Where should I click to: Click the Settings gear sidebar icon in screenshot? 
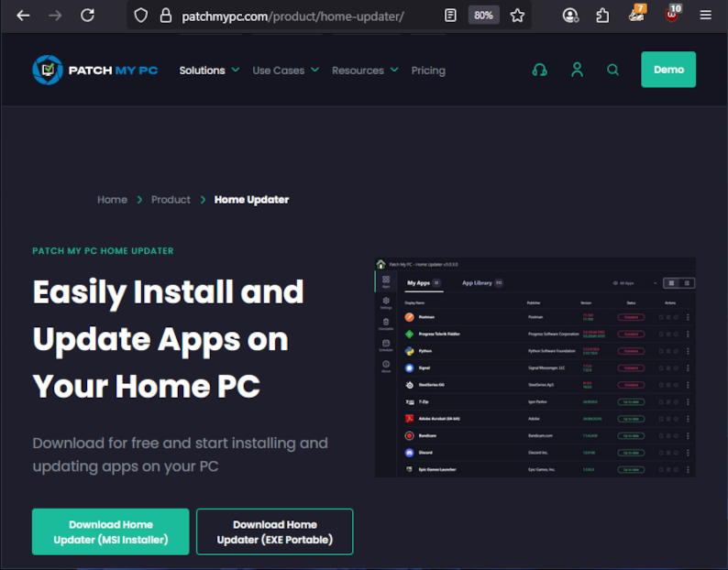click(x=386, y=302)
